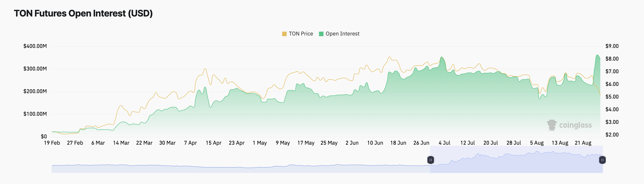Click the 19 Feb date label on the x-axis
This screenshot has width=644, height=184.
[x=52, y=143]
